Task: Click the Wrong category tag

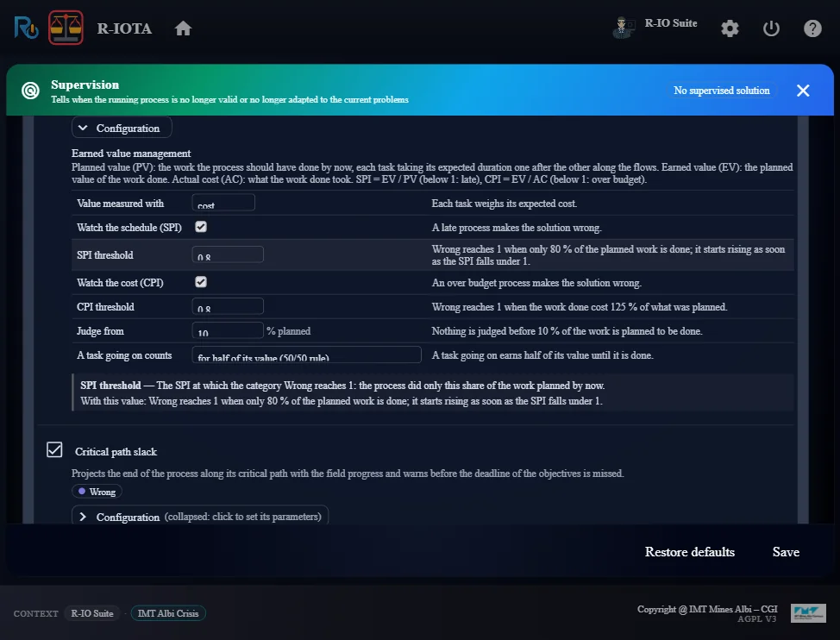Action: click(97, 492)
